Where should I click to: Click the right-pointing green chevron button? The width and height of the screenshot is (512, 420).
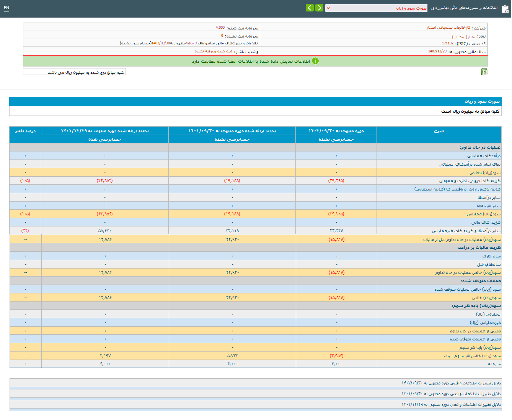point(319,8)
